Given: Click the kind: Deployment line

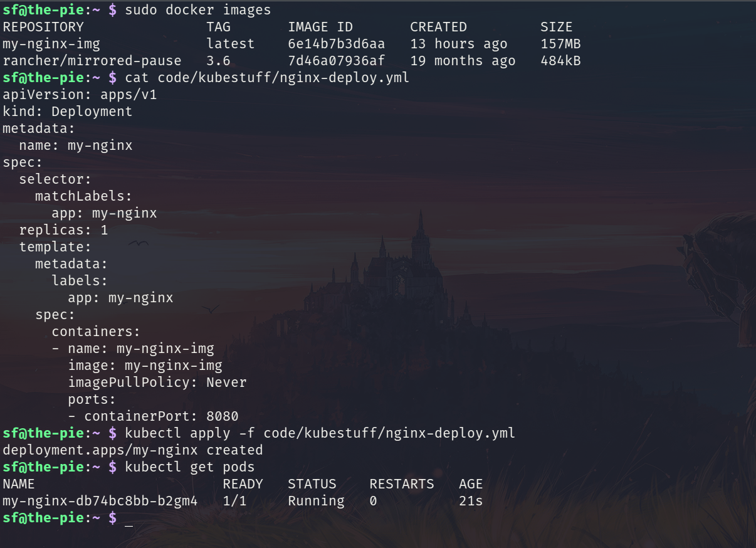Looking at the screenshot, I should tap(66, 111).
